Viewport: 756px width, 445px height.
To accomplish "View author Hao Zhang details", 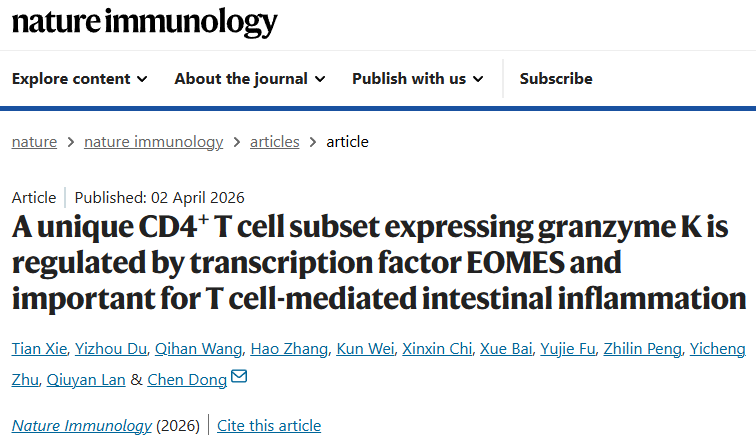I will coord(289,349).
